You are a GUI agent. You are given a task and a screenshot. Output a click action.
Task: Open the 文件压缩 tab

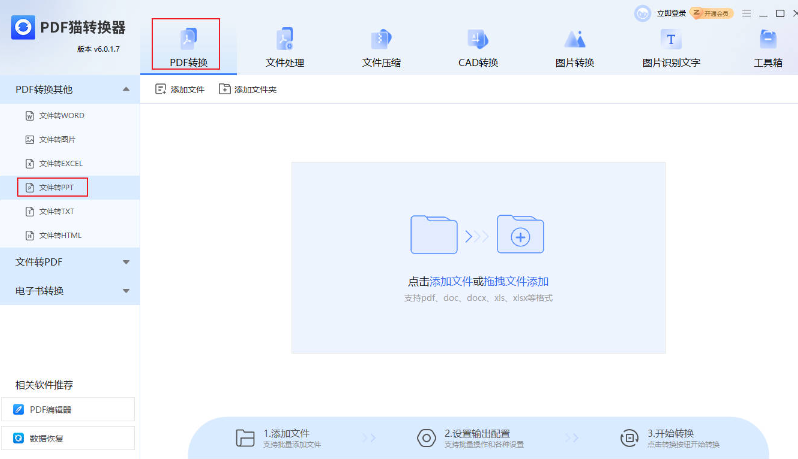point(381,47)
